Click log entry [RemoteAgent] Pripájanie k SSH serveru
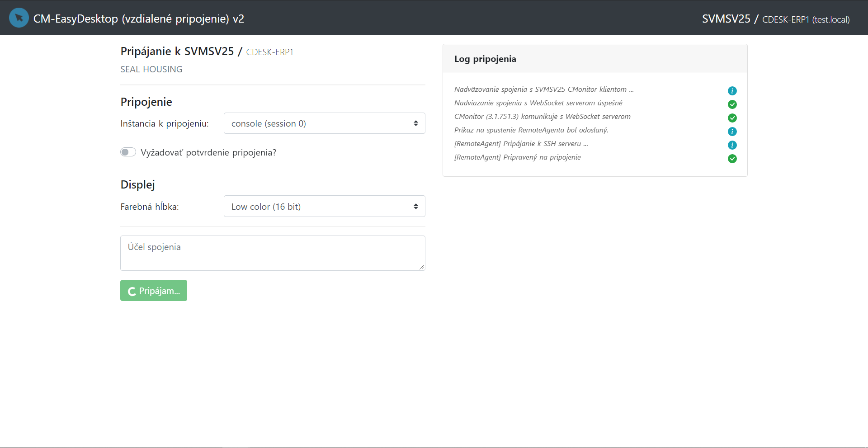The width and height of the screenshot is (868, 448). (x=521, y=144)
